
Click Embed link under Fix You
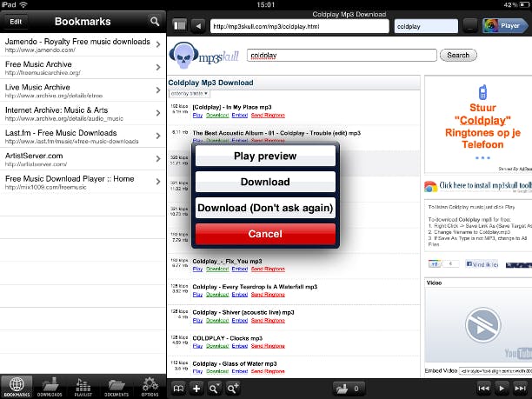[x=240, y=269]
